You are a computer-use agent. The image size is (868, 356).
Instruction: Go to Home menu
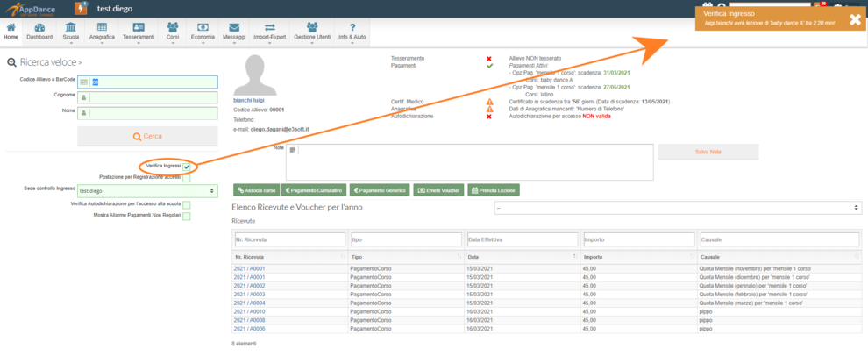(x=11, y=32)
